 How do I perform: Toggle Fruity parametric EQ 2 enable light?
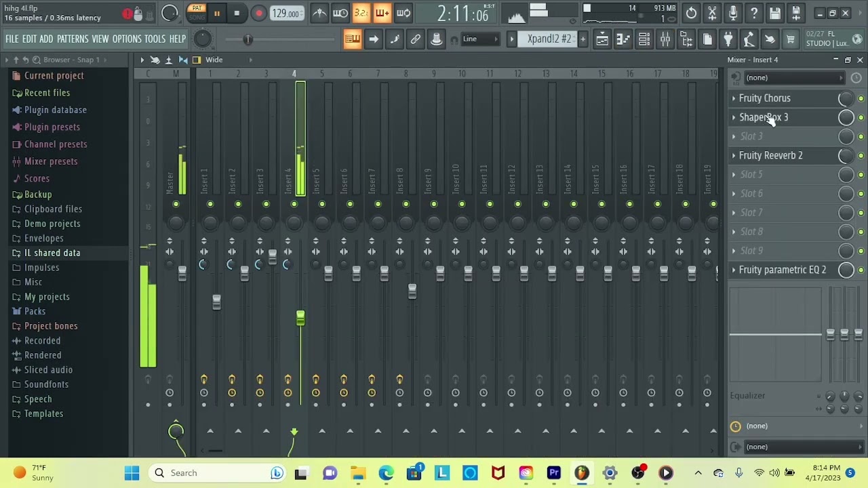pyautogui.click(x=861, y=270)
